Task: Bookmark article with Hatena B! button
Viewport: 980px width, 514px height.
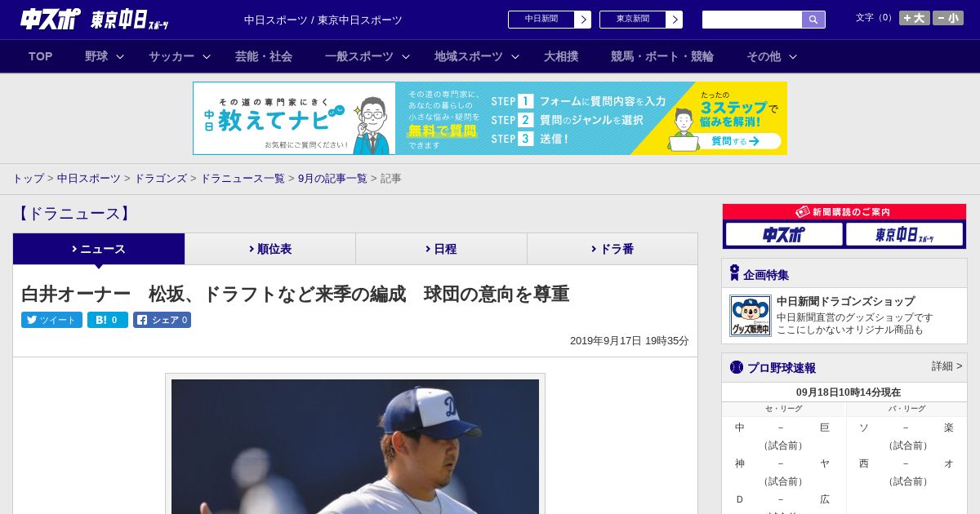Action: (108, 320)
